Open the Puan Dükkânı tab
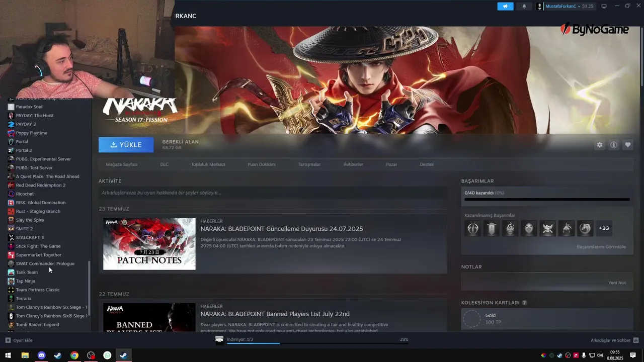The height and width of the screenshot is (362, 644). coord(262,164)
